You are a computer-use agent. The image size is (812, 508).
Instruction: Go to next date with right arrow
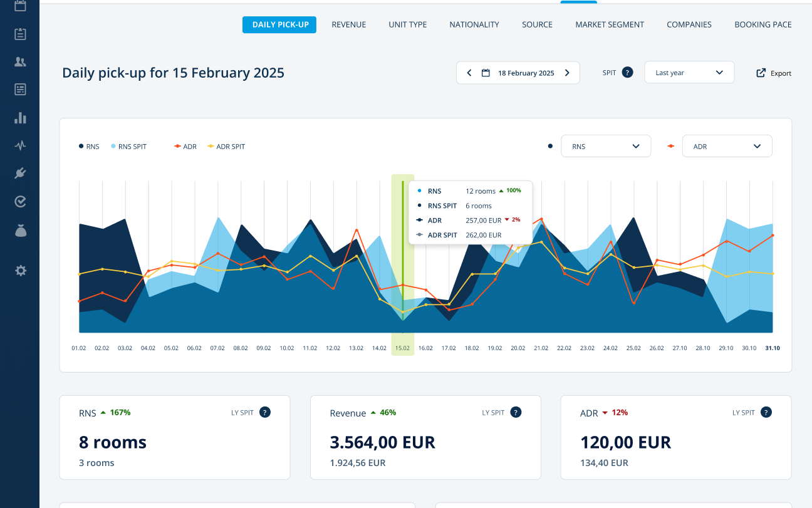[567, 73]
